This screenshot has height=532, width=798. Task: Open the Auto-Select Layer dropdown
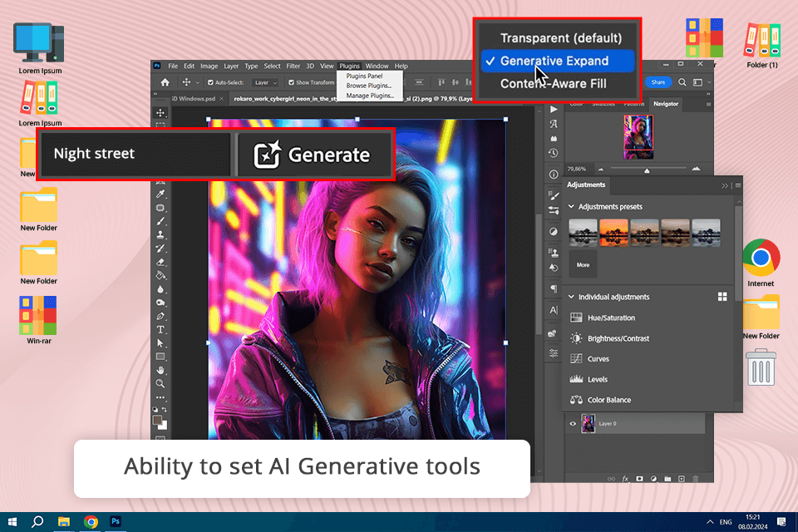point(265,82)
